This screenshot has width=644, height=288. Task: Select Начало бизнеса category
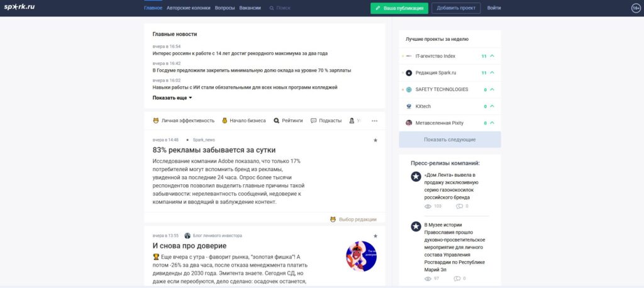pos(243,121)
